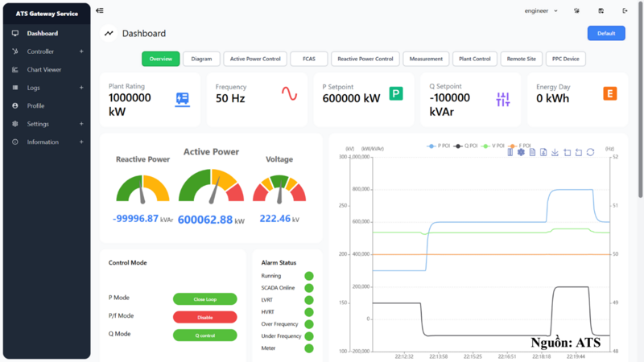The width and height of the screenshot is (644, 362).
Task: Switch to the Diagram tab
Action: (201, 59)
